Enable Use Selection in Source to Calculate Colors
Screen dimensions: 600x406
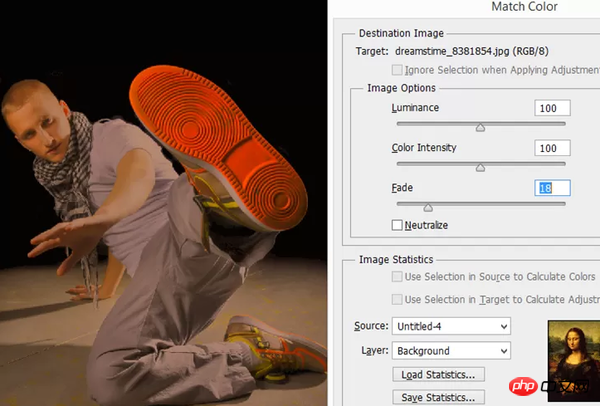pyautogui.click(x=397, y=277)
